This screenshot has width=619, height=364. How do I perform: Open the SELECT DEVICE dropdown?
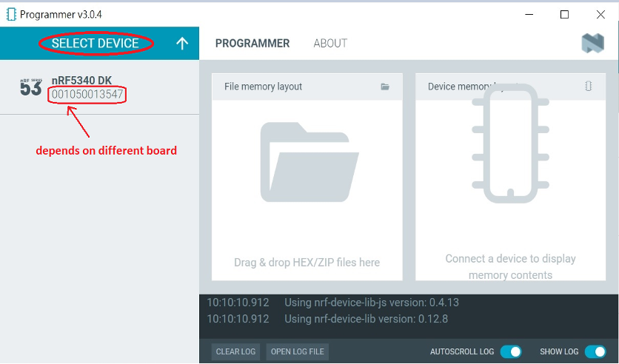point(95,44)
